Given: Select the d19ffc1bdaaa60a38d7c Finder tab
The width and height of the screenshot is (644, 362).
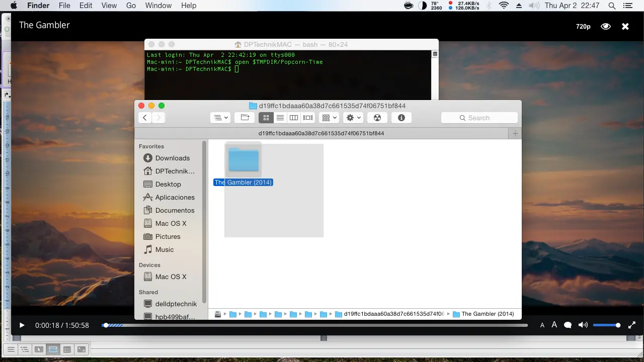Looking at the screenshot, I should [x=321, y=133].
